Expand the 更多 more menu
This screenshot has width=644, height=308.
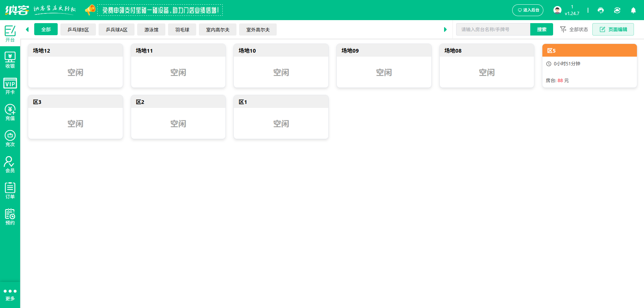(x=10, y=294)
